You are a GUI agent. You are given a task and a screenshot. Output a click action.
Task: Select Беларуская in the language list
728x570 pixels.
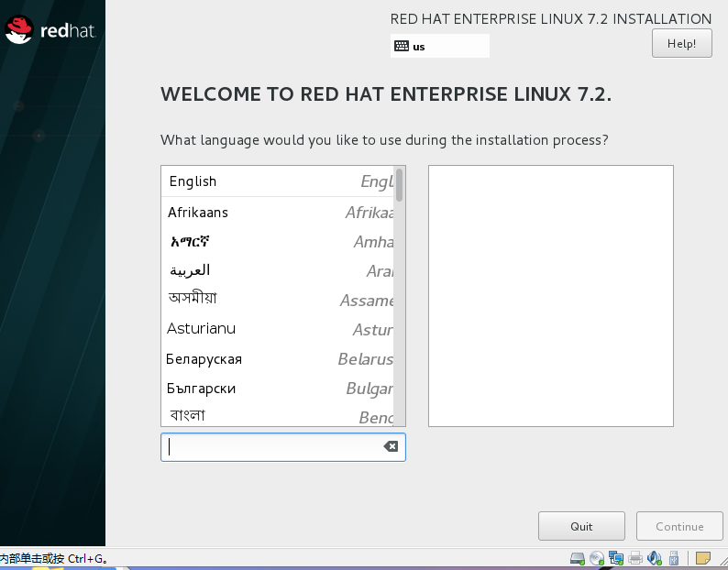pos(277,358)
